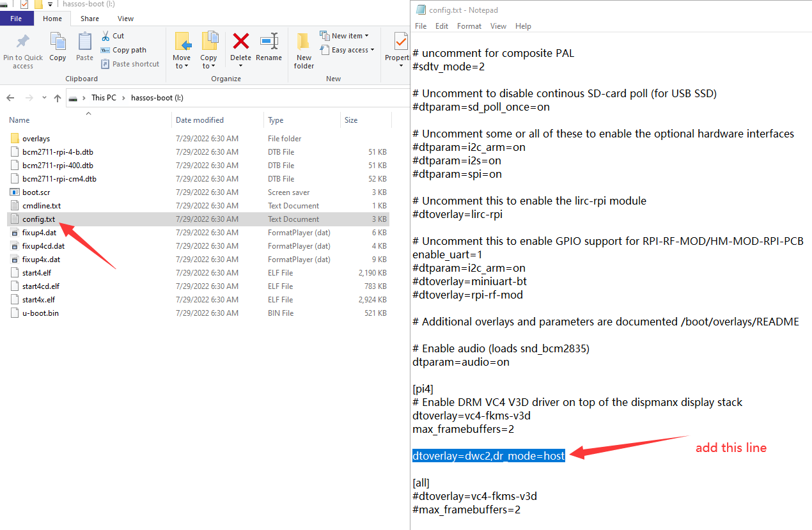Click the red Delete X icon
The image size is (812, 530).
tap(240, 42)
